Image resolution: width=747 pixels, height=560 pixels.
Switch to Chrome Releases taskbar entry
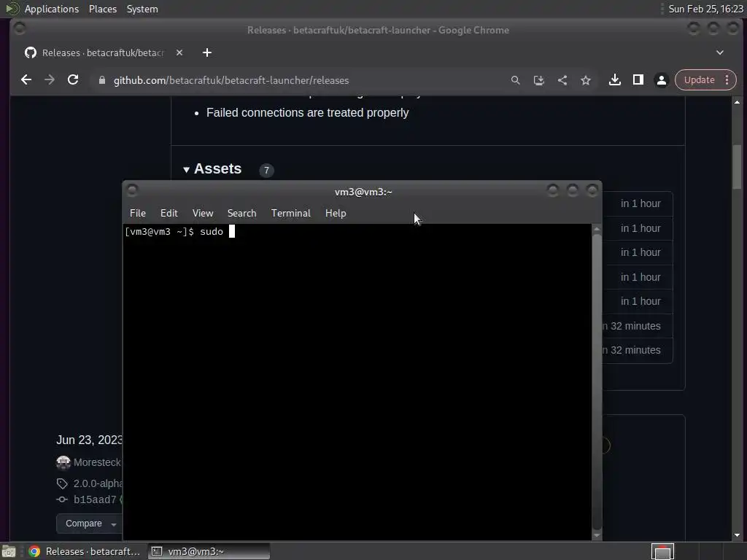pyautogui.click(x=85, y=551)
